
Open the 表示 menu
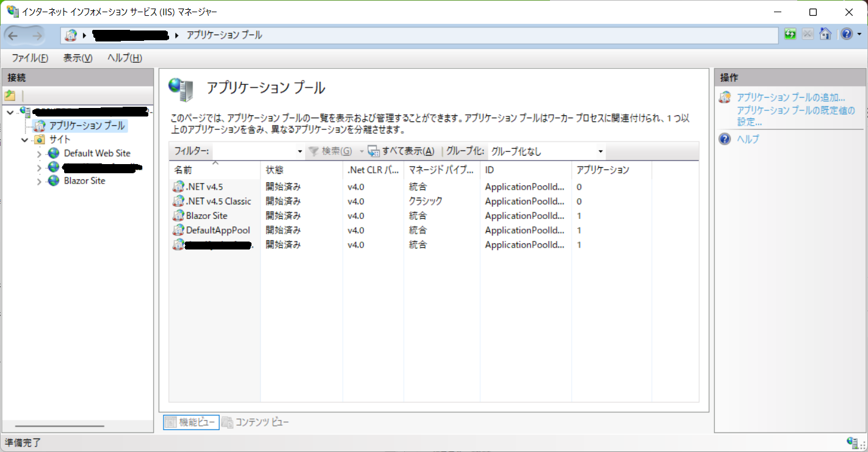tap(78, 58)
